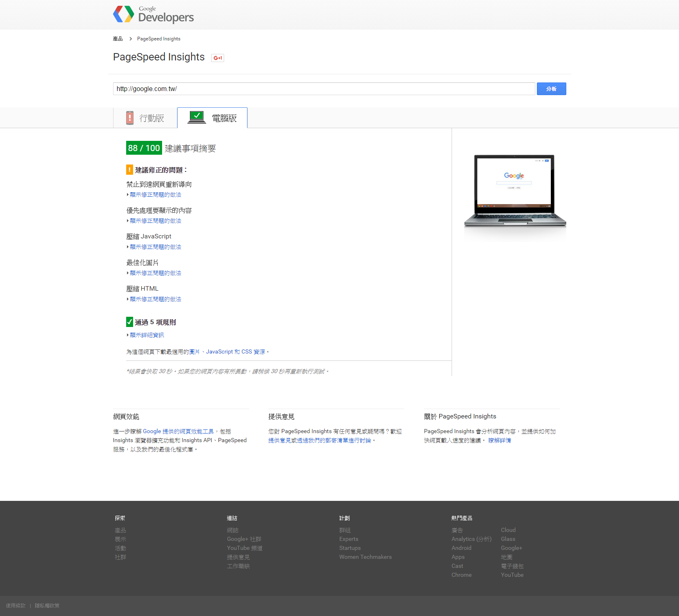Screen dimensions: 679x616
Task: Click the Google Developers logo
Action: (153, 14)
